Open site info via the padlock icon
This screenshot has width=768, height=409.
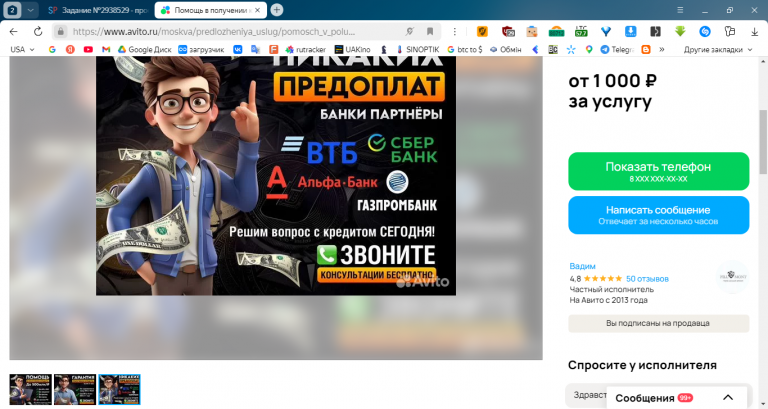(60, 31)
